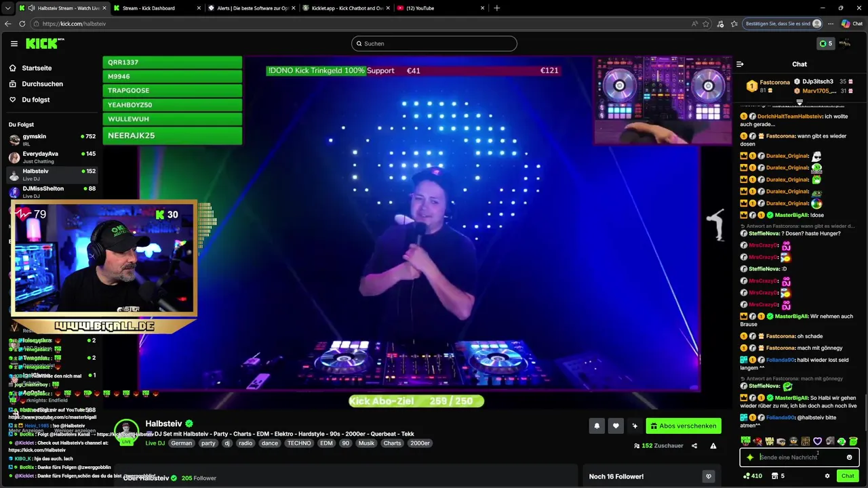Click the purple heart emote in the quick bar
868x488 pixels.
(817, 441)
